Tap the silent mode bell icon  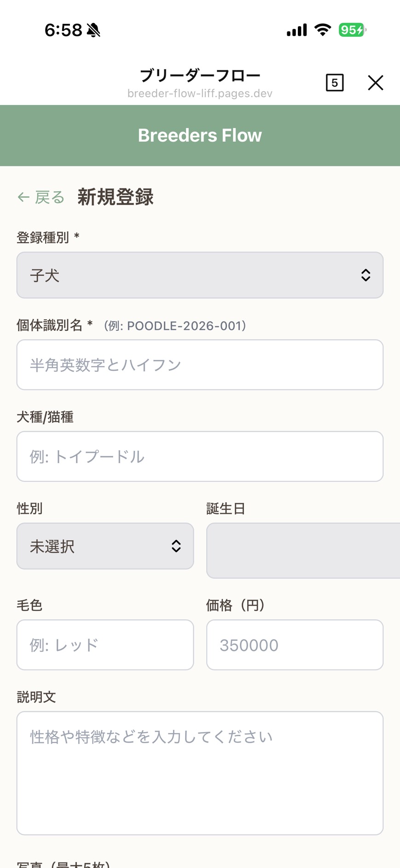click(93, 30)
